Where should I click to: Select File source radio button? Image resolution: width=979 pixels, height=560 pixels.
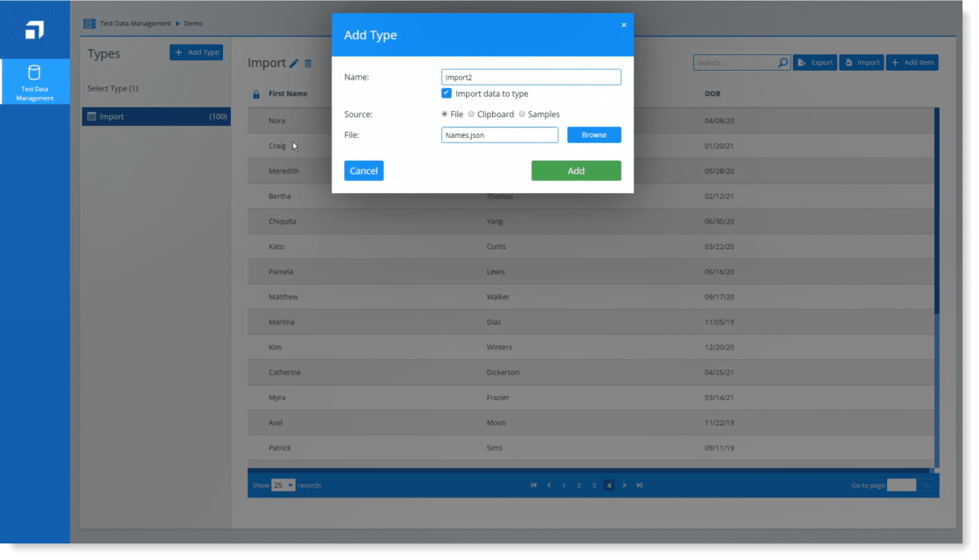(x=445, y=114)
